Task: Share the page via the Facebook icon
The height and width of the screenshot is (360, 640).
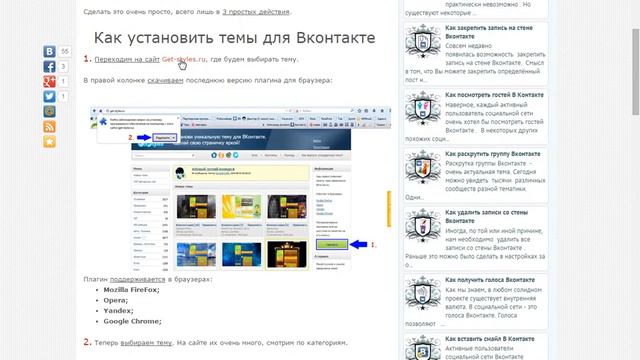Action: 49,67
